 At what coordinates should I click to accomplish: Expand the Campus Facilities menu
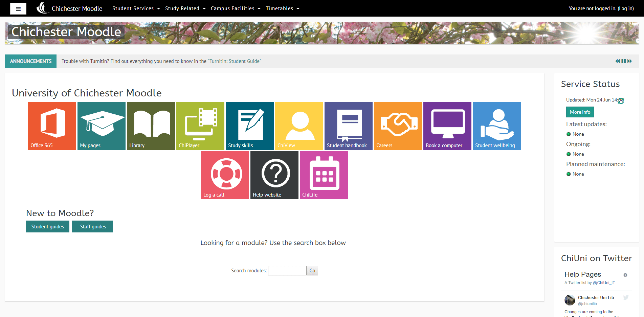pos(236,8)
